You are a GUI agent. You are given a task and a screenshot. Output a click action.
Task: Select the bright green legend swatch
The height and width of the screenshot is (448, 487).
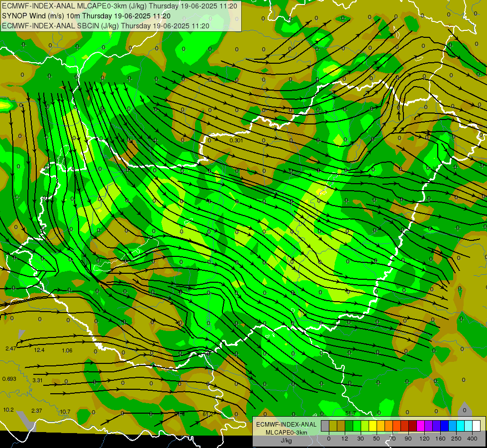(357, 426)
